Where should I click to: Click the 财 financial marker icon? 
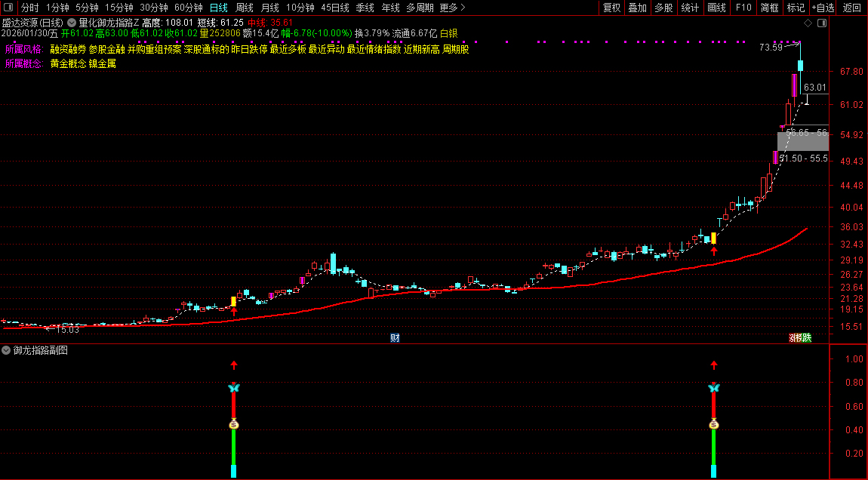[x=395, y=337]
